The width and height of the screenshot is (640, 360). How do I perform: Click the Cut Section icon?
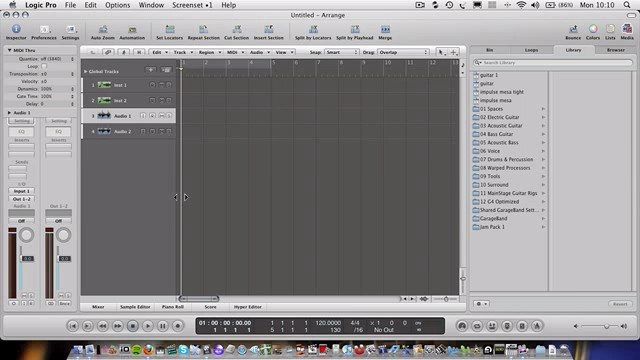(x=236, y=29)
